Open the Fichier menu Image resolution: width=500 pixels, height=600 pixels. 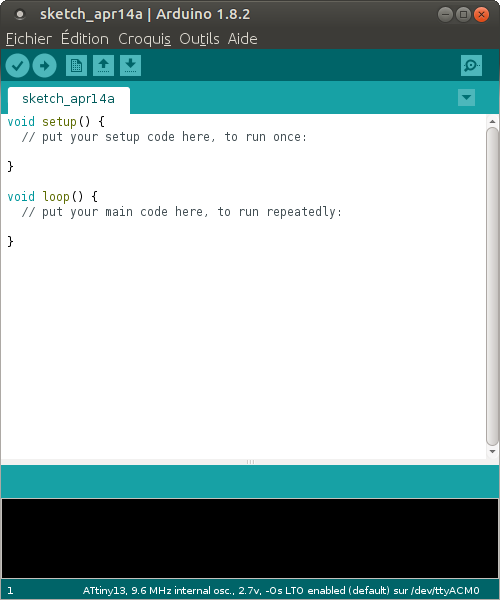(x=29, y=39)
